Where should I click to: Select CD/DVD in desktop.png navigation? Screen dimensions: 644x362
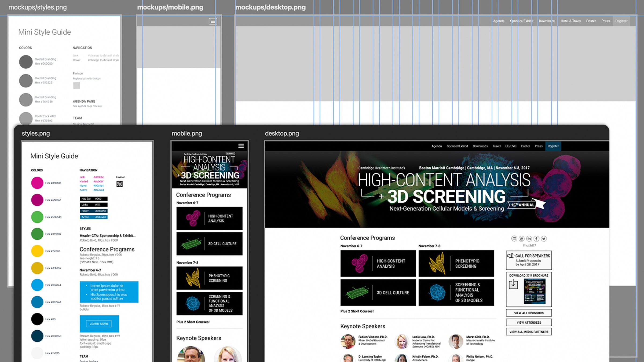(511, 146)
